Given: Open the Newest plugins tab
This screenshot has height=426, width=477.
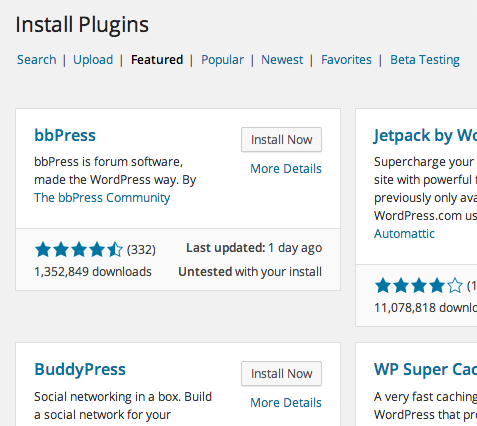Looking at the screenshot, I should [x=282, y=60].
